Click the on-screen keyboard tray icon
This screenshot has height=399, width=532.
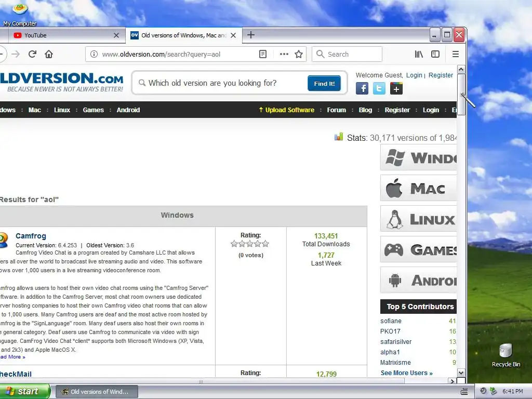click(464, 392)
